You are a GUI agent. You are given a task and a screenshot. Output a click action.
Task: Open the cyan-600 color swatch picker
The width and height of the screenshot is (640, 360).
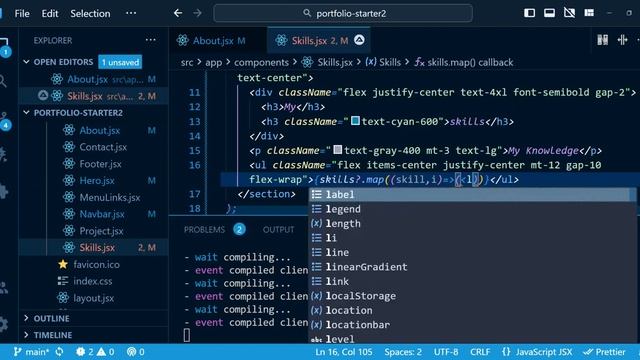355,121
